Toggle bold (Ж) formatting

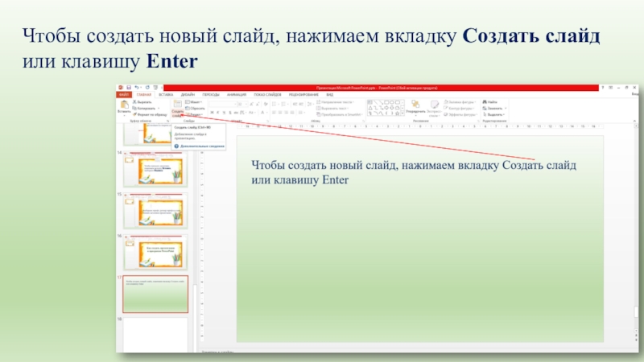point(212,113)
